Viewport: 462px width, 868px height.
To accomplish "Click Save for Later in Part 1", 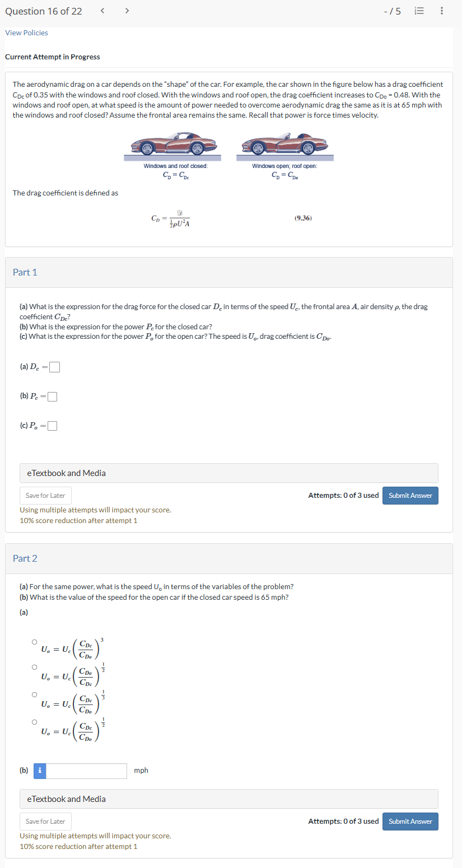I will 45,496.
